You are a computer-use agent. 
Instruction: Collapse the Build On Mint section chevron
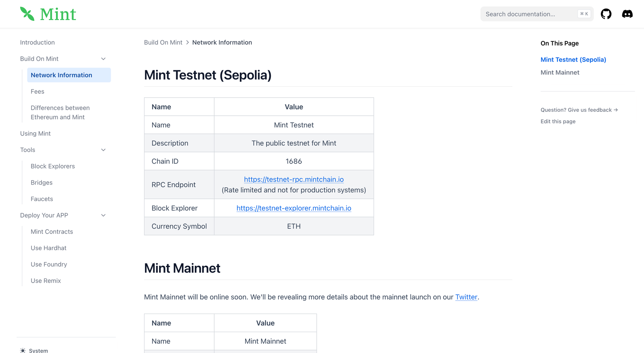[103, 59]
